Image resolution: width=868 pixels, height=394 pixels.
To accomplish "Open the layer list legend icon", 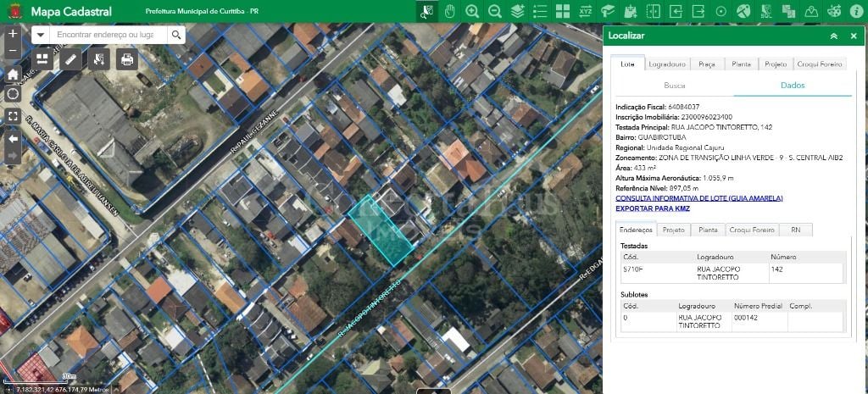I will (x=540, y=11).
